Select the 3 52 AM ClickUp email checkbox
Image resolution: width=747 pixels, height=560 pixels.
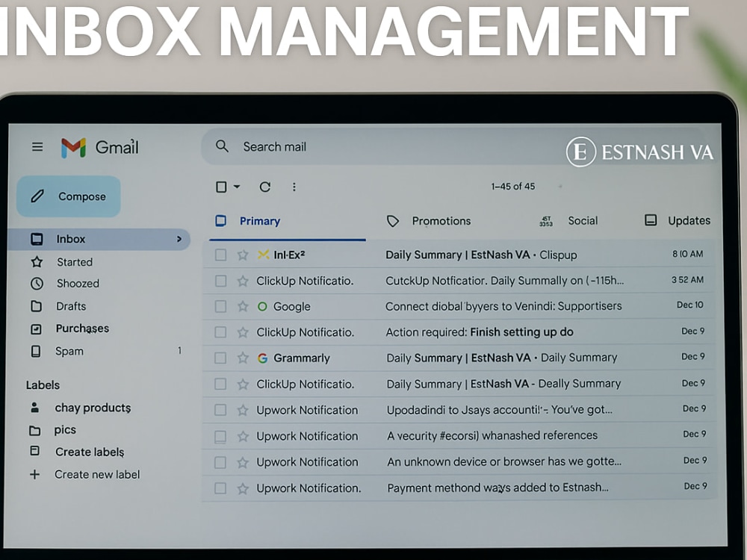(220, 281)
